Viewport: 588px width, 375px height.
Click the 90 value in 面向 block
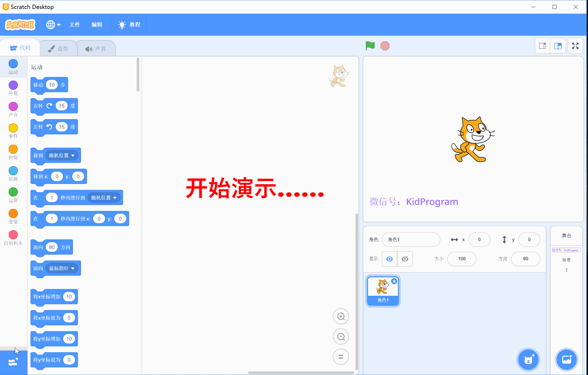coord(52,247)
